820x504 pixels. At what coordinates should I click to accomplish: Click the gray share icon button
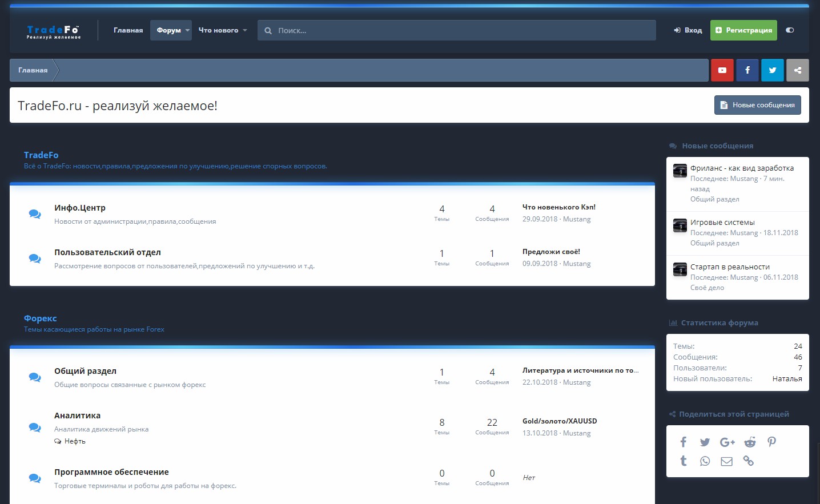(798, 70)
